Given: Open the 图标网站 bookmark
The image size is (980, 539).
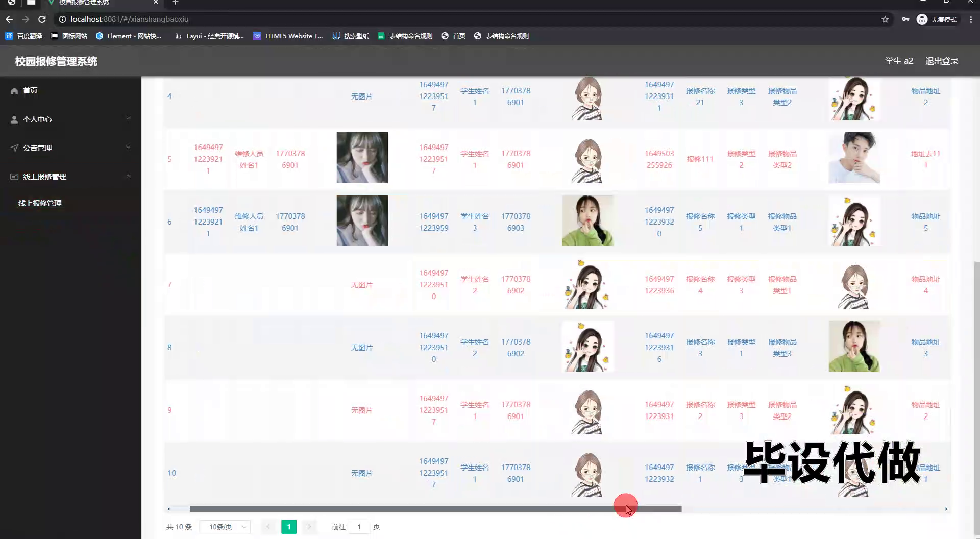Looking at the screenshot, I should coord(69,36).
